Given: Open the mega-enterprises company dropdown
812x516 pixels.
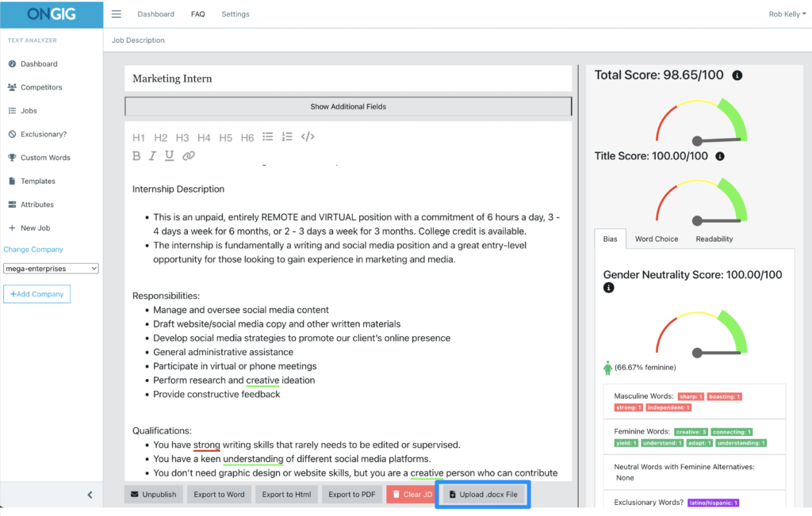Looking at the screenshot, I should 51,268.
